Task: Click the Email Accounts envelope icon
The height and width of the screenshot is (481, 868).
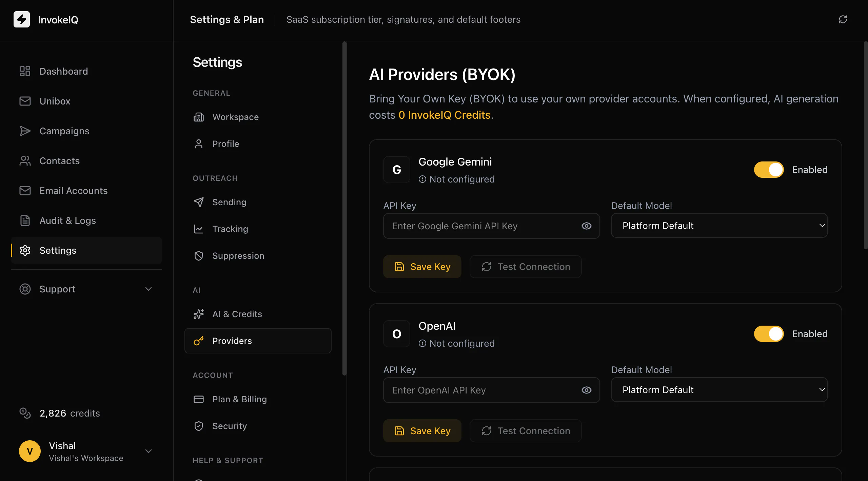Action: pyautogui.click(x=25, y=191)
